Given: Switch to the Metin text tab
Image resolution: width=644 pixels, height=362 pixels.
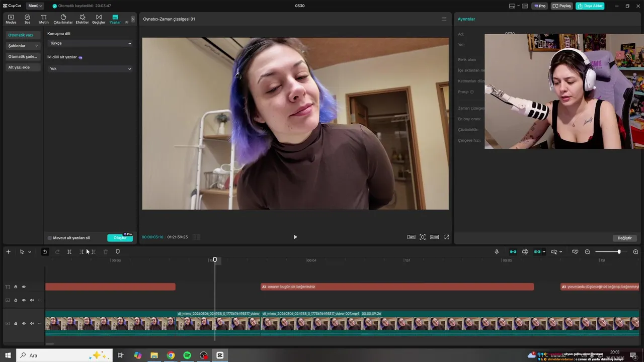Looking at the screenshot, I should [x=44, y=19].
